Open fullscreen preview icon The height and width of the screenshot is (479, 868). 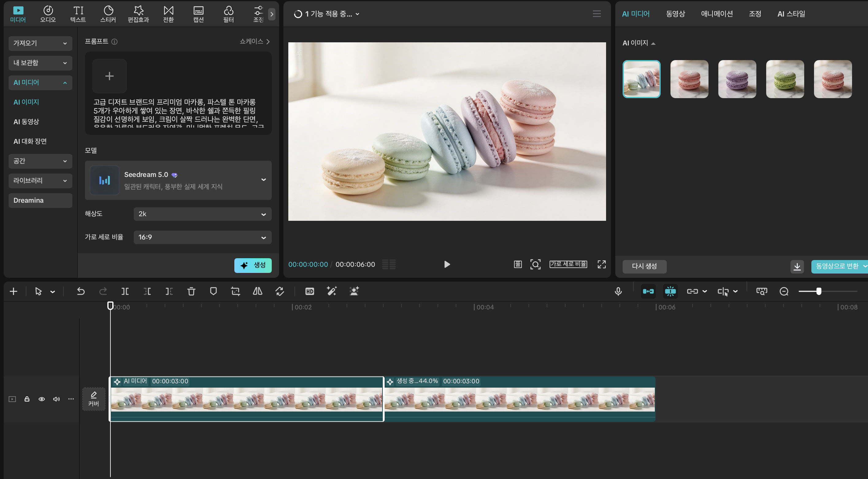[601, 264]
